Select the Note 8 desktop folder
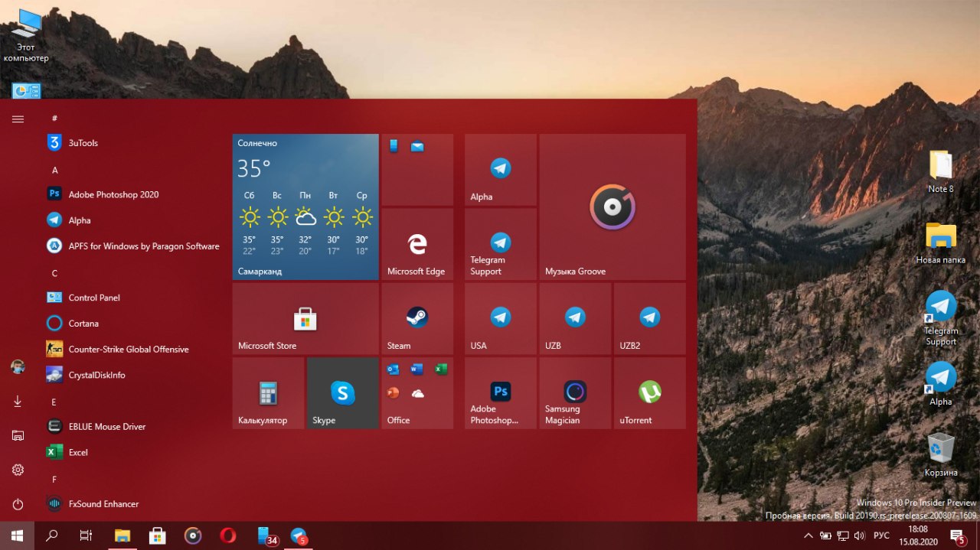The height and width of the screenshot is (550, 980). click(x=941, y=171)
